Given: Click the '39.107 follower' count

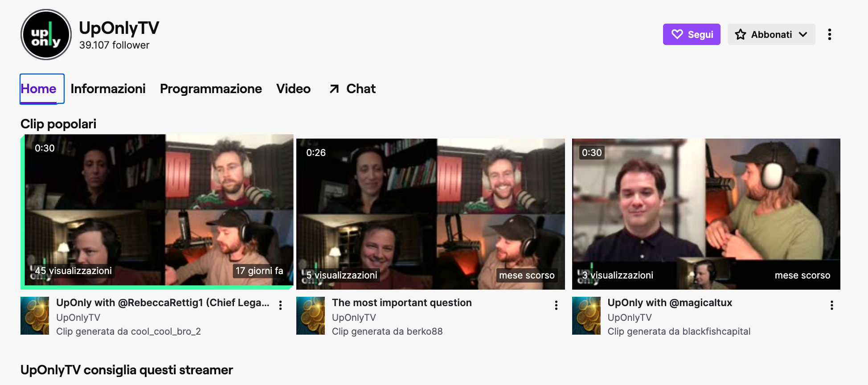Looking at the screenshot, I should point(114,45).
